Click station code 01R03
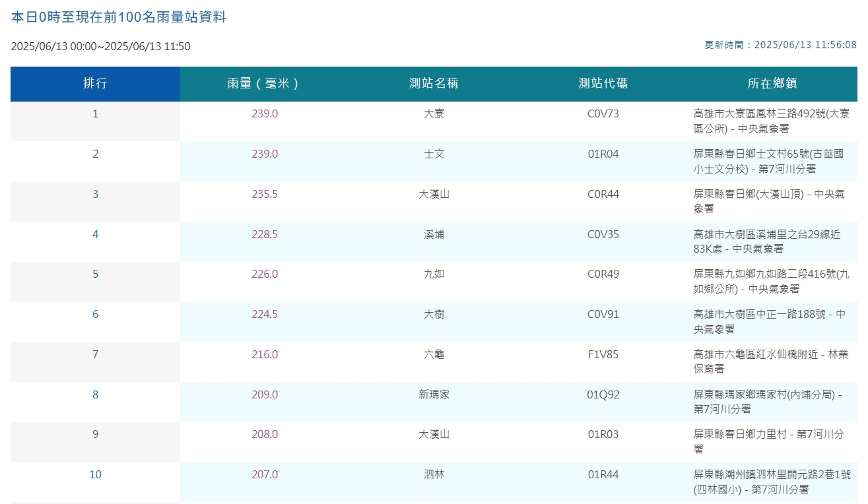Screen dimensions: 868x504 [x=603, y=434]
